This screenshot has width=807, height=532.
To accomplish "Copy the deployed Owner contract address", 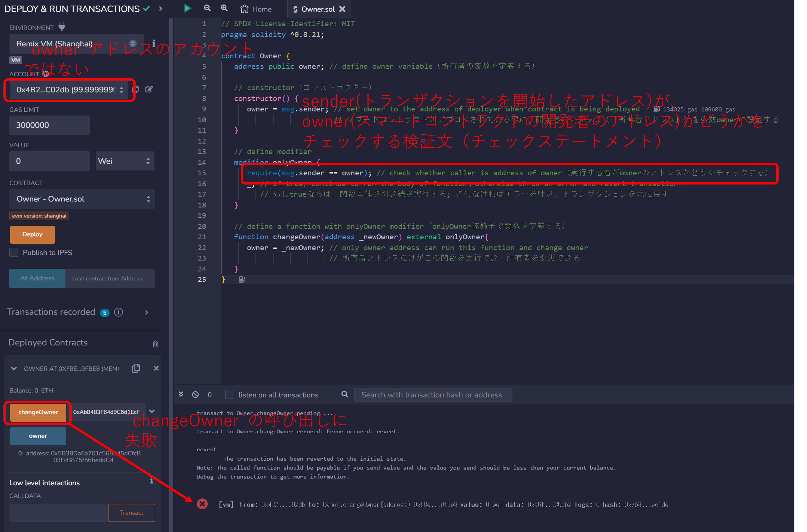I will tap(136, 369).
